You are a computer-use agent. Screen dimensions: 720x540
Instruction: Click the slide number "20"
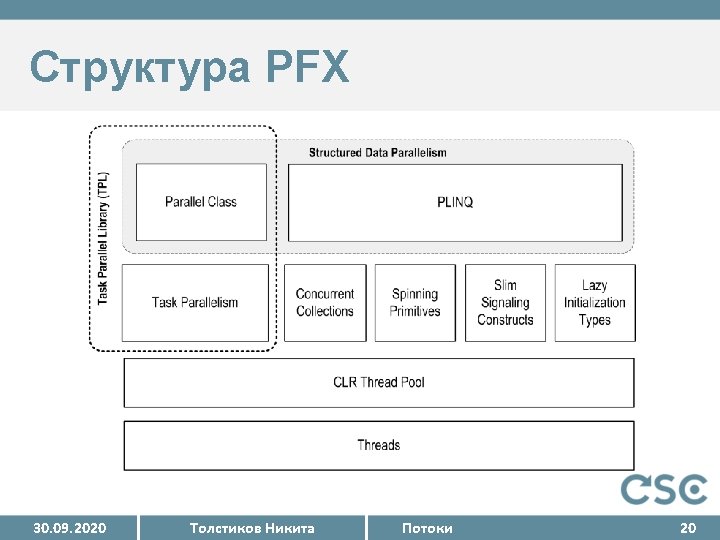coord(688,528)
